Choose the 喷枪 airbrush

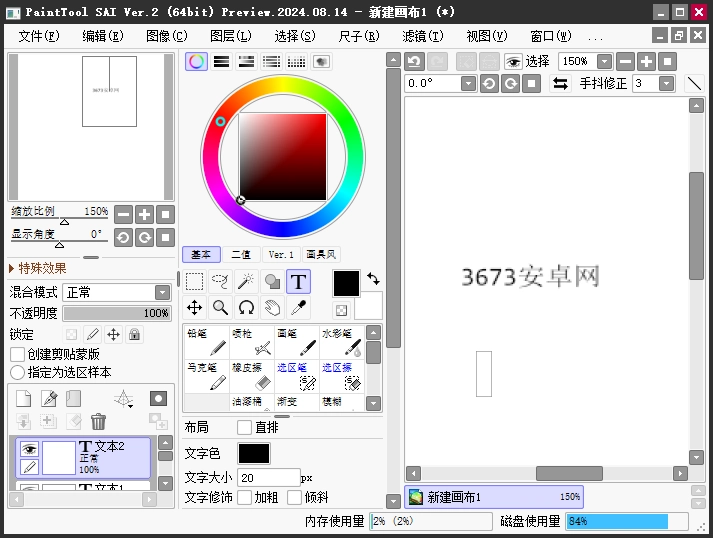tap(252, 342)
